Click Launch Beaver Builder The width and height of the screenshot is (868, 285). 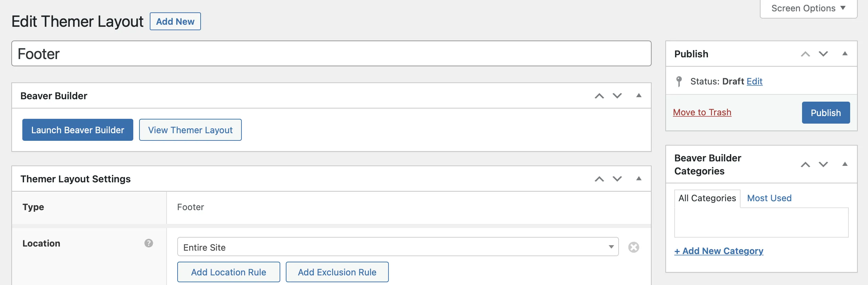(78, 130)
